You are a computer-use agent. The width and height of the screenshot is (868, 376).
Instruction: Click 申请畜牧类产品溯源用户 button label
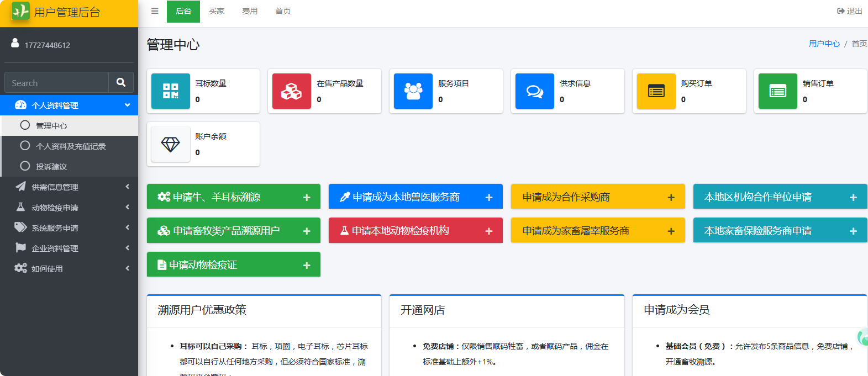click(x=227, y=231)
